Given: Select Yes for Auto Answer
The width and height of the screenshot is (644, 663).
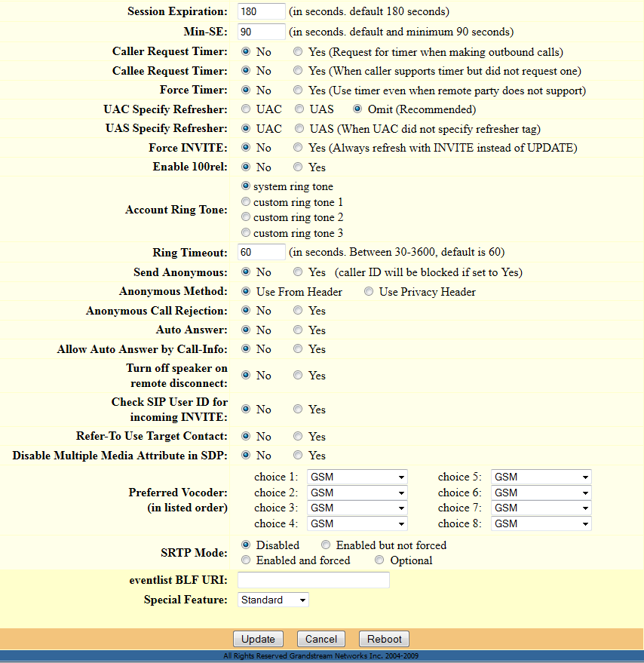Looking at the screenshot, I should (298, 330).
